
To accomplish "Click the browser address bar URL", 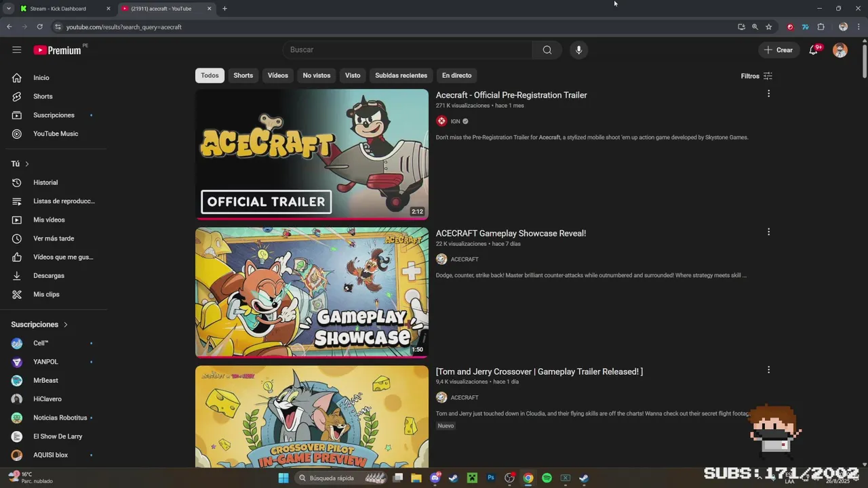I will coord(124,27).
